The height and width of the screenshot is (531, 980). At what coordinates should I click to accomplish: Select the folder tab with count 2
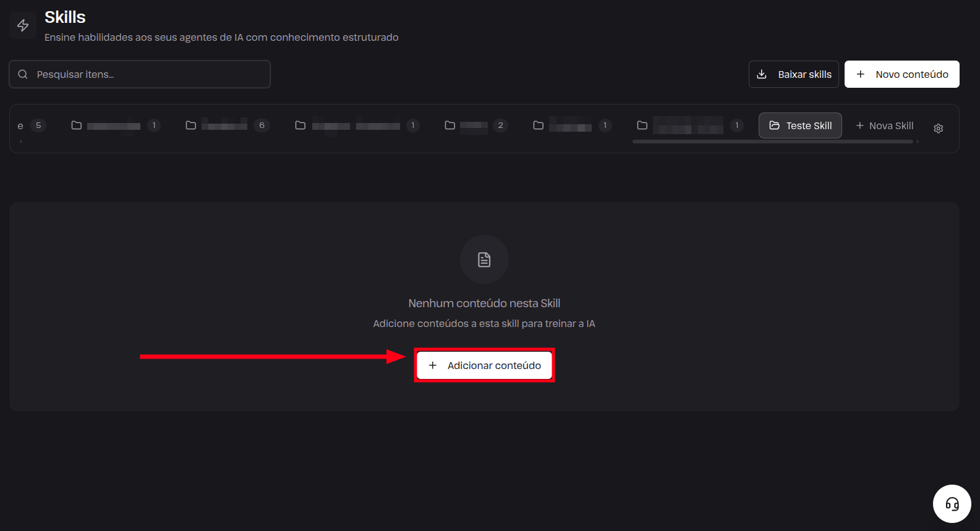pos(476,125)
